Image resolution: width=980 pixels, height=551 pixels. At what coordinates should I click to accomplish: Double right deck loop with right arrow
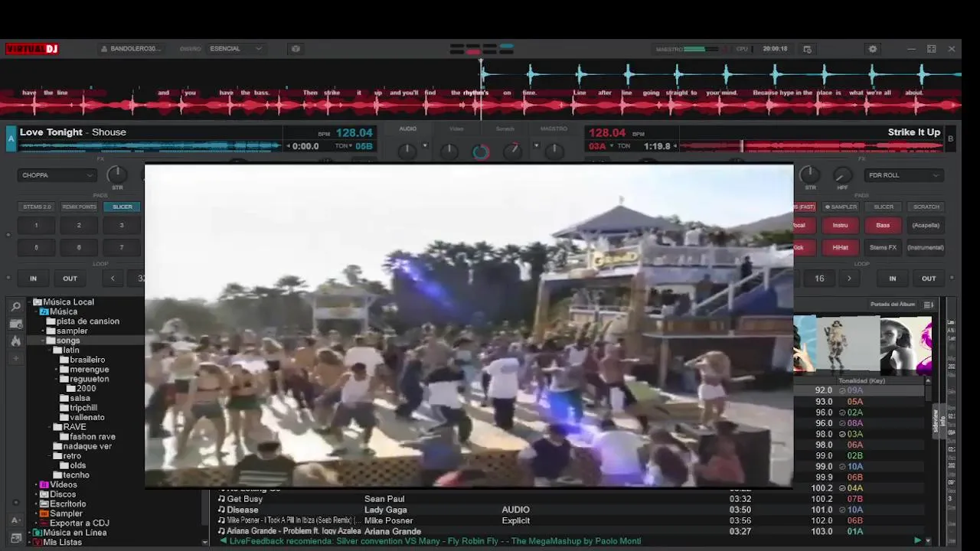click(x=849, y=279)
